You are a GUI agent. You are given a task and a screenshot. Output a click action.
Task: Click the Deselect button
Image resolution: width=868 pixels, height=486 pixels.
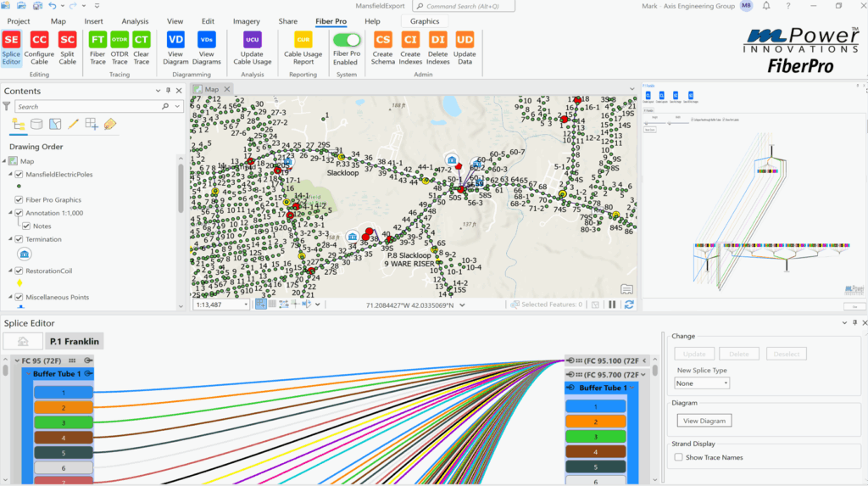[787, 354]
